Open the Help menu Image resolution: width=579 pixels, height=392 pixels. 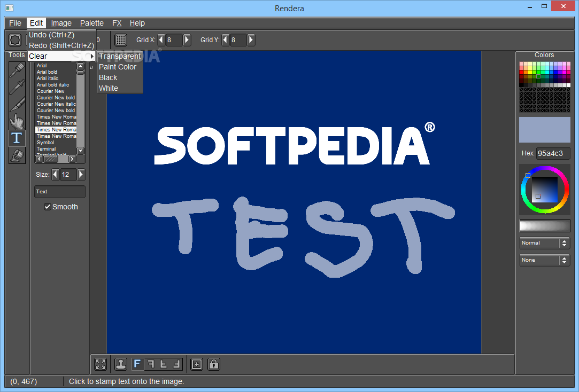click(137, 23)
